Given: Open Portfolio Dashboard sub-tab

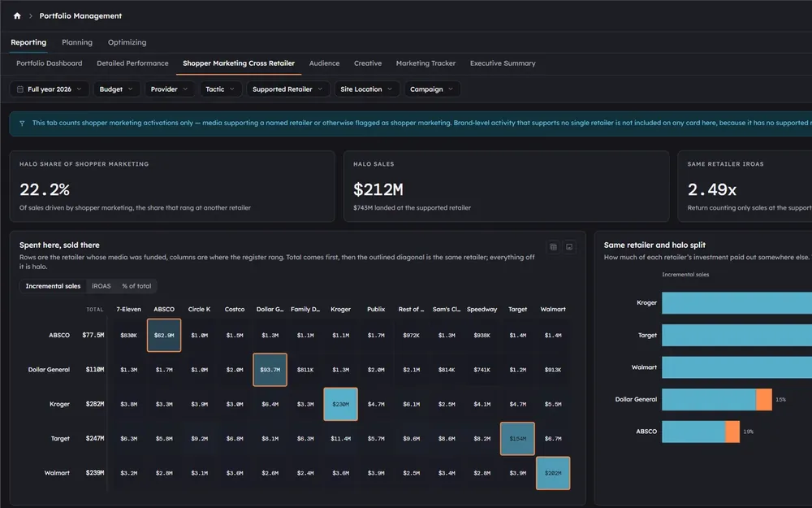Looking at the screenshot, I should (x=50, y=63).
